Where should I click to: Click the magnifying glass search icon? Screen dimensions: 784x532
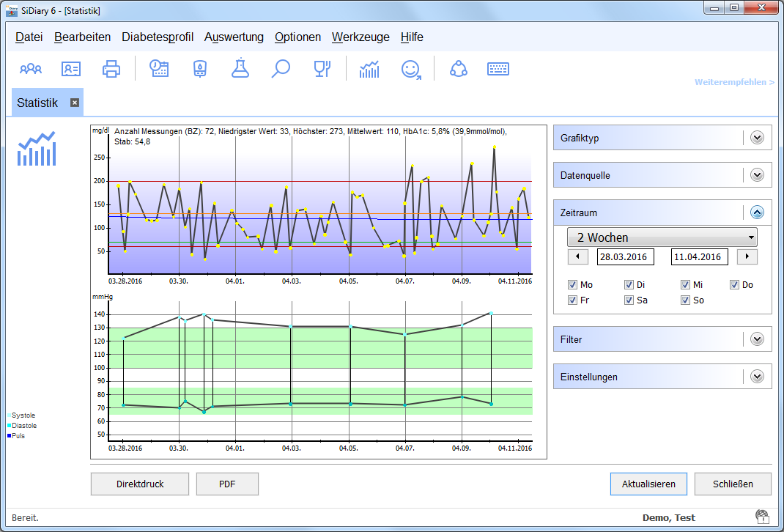coord(281,69)
